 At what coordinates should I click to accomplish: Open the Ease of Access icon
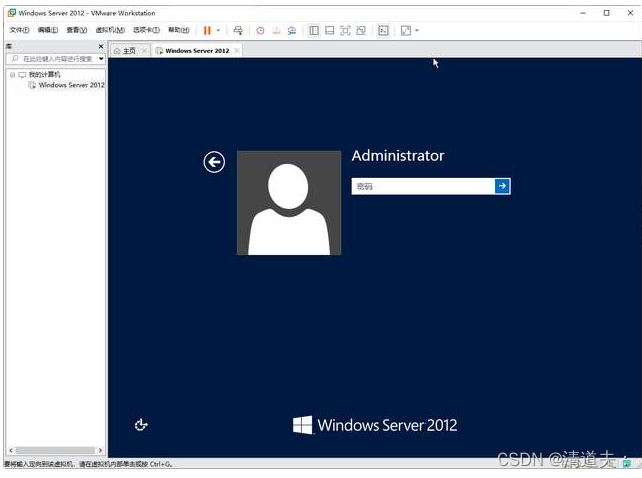pos(141,425)
